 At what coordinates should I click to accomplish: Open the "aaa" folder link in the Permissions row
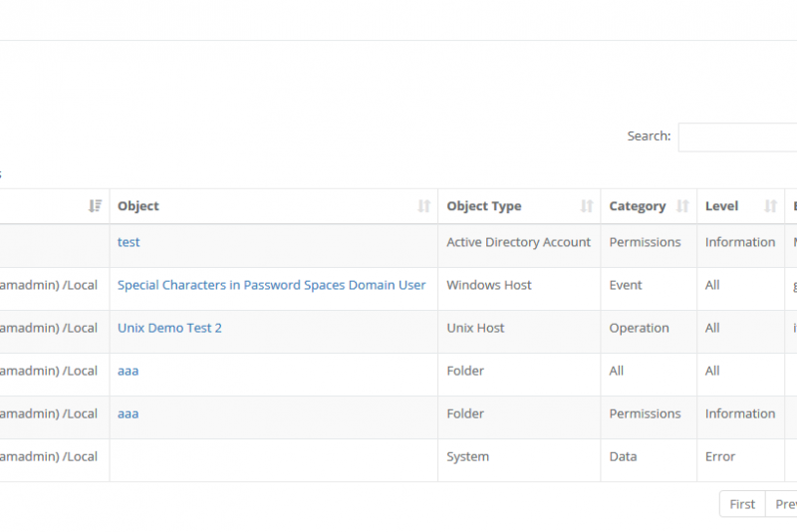(128, 413)
